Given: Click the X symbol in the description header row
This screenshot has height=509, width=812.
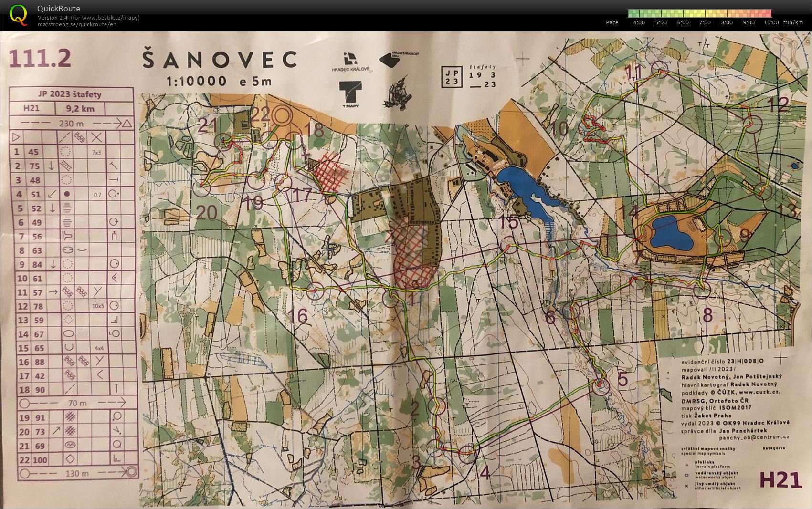Looking at the screenshot, I should tap(96, 137).
